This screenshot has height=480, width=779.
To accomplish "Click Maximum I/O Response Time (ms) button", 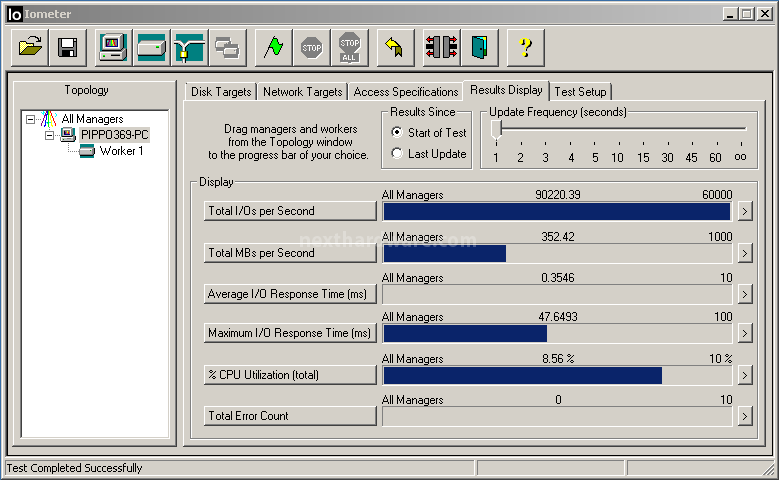I will pyautogui.click(x=290, y=333).
